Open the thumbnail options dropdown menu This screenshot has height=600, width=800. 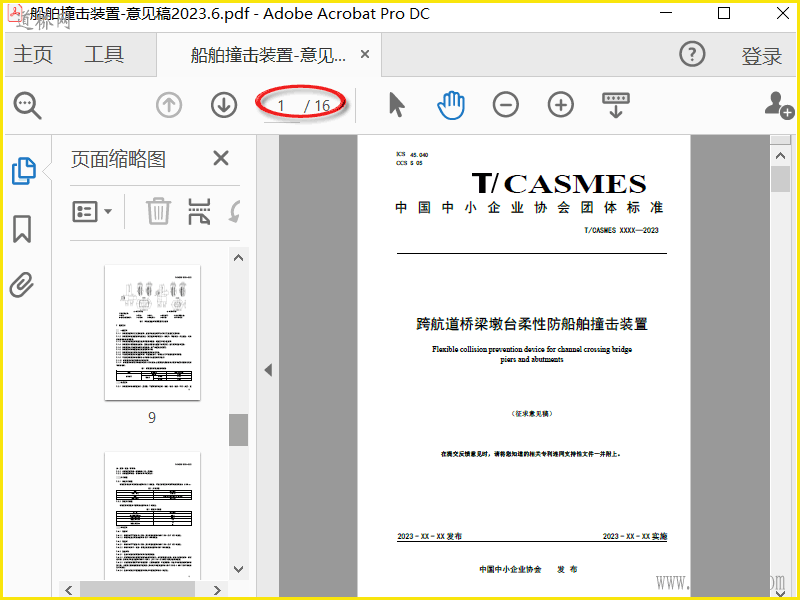click(92, 211)
